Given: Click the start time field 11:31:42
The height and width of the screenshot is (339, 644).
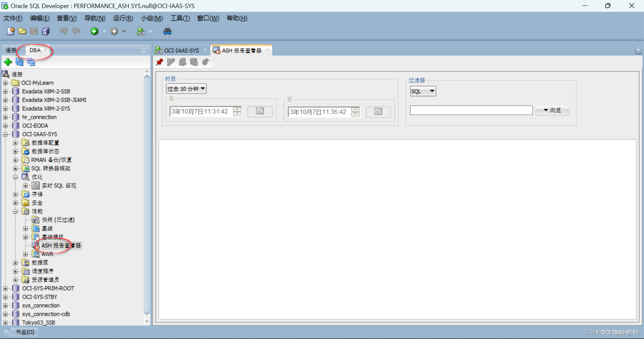Looking at the screenshot, I should click(201, 111).
